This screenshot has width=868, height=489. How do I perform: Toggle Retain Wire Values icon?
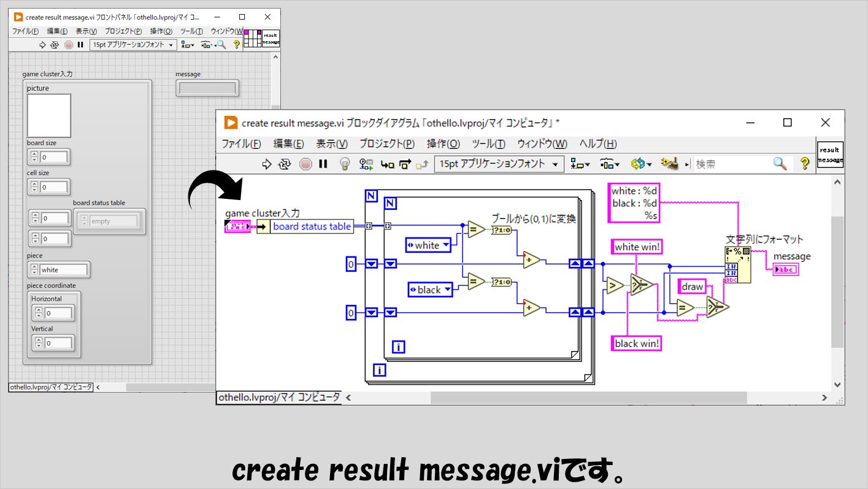pyautogui.click(x=366, y=164)
